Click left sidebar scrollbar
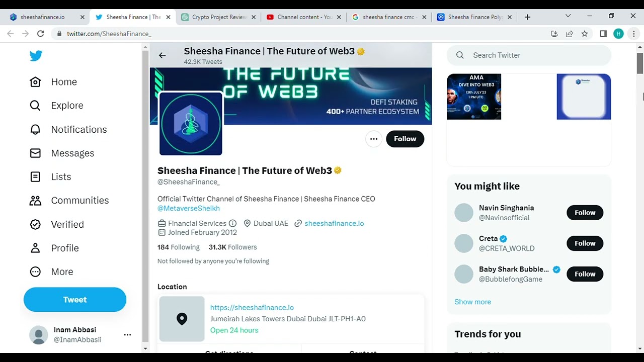The height and width of the screenshot is (362, 644). [145, 196]
